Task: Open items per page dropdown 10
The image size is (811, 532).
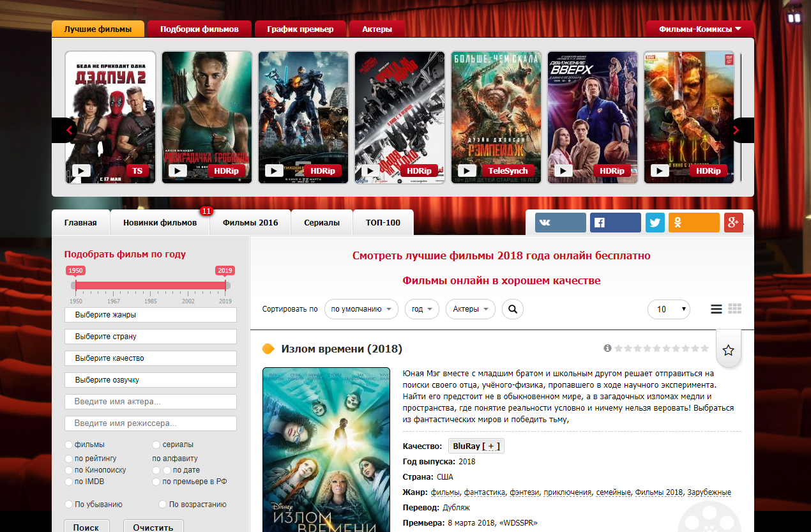Action: click(669, 309)
